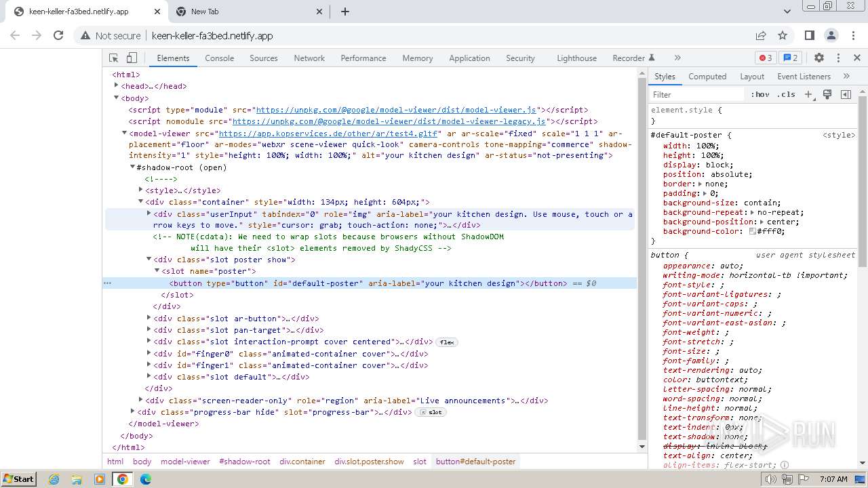
Task: Reload the page
Action: point(58,35)
